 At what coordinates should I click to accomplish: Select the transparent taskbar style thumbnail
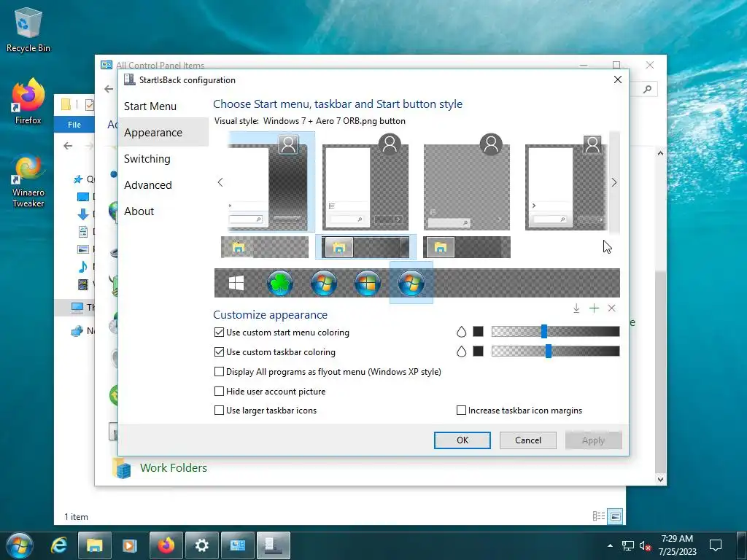click(x=265, y=247)
